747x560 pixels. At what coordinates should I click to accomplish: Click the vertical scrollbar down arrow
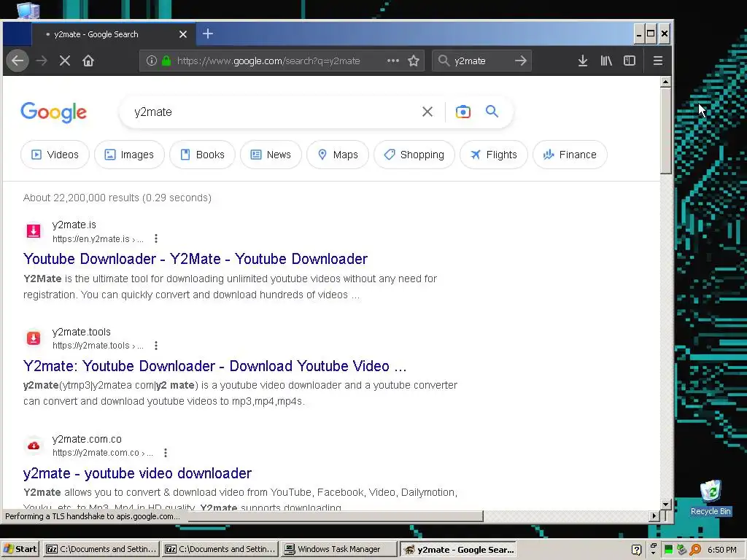[665, 504]
